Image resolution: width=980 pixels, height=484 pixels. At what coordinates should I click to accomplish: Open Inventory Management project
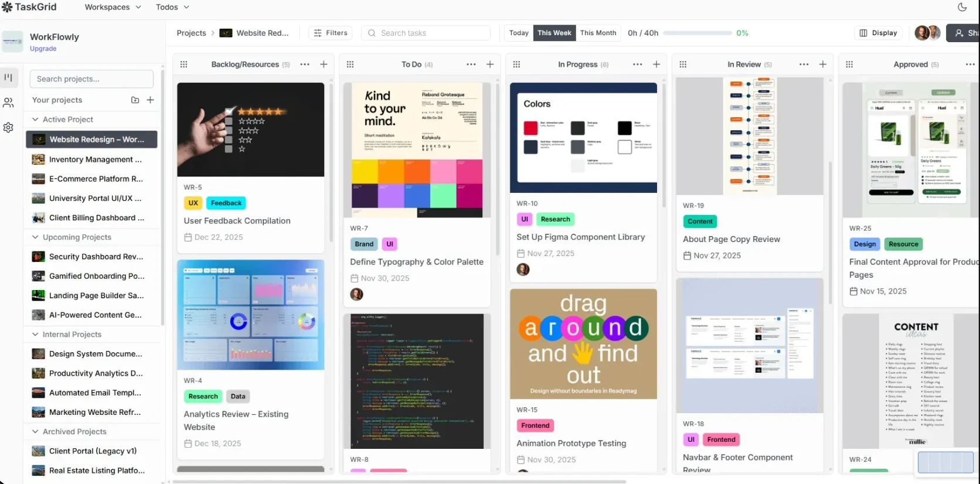tap(92, 159)
